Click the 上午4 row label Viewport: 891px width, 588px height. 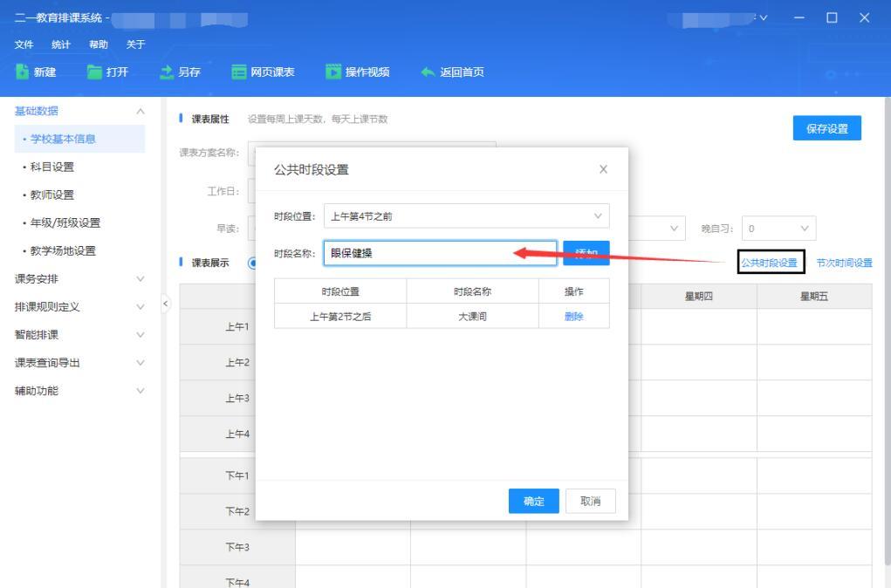pos(237,434)
